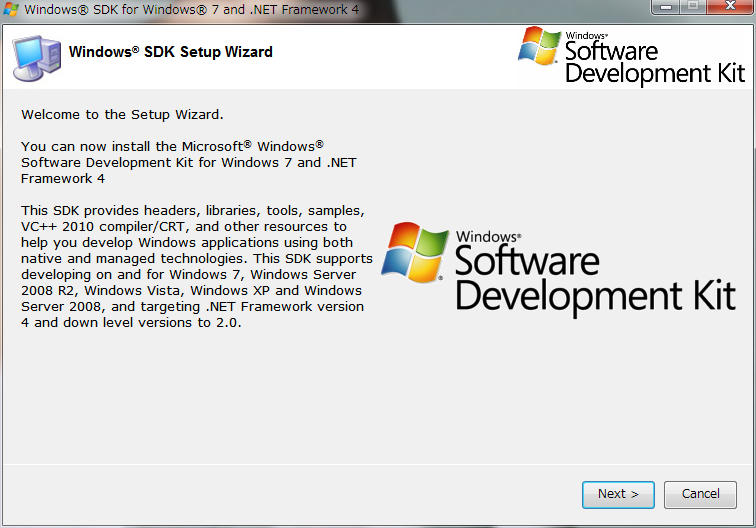The height and width of the screenshot is (528, 756).
Task: Click the Next > button
Action: (x=618, y=494)
